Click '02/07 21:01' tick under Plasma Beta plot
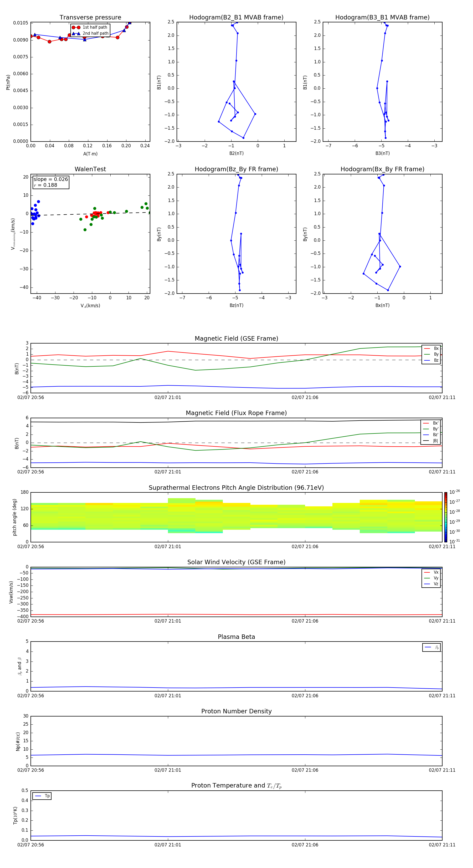 [x=168, y=695]
